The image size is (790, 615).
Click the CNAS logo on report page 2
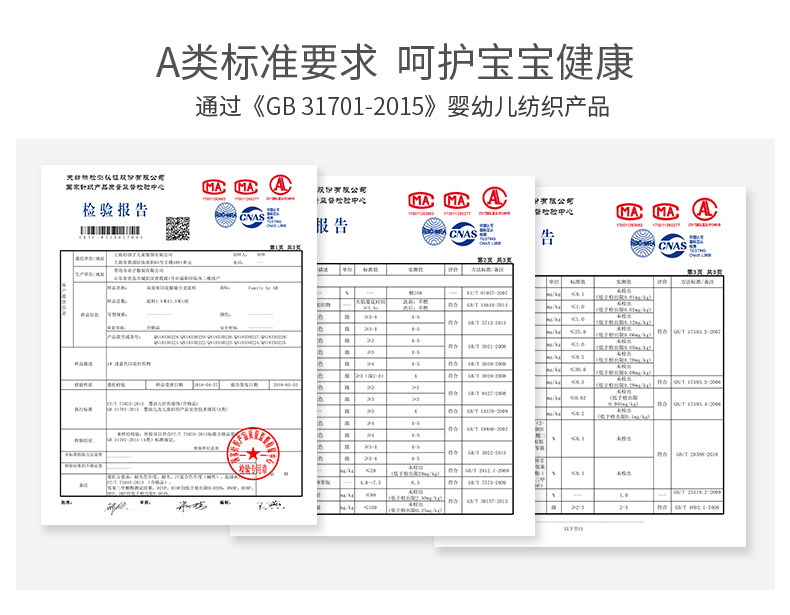pyautogui.click(x=463, y=234)
